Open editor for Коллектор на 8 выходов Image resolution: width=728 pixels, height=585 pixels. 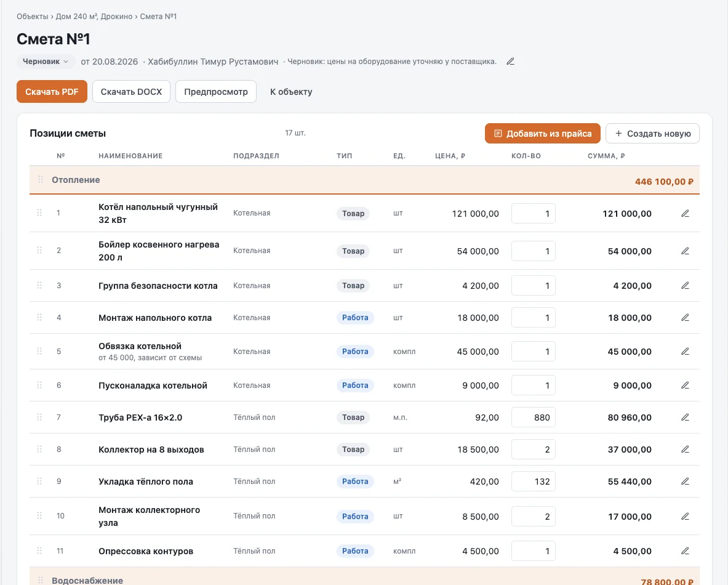click(685, 450)
